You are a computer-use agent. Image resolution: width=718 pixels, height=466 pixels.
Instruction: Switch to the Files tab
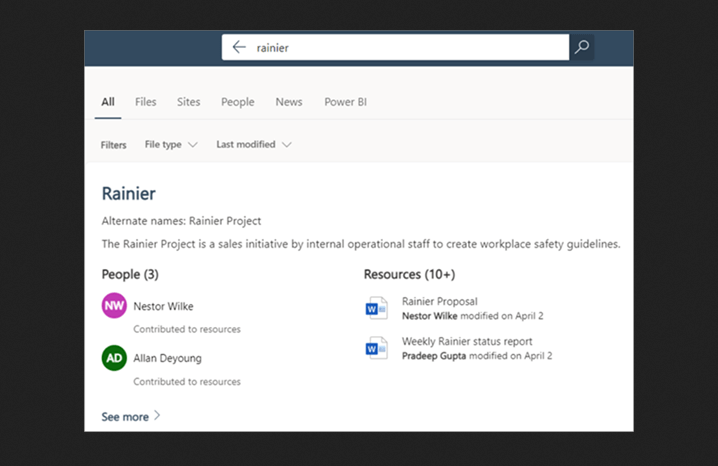[x=146, y=102]
